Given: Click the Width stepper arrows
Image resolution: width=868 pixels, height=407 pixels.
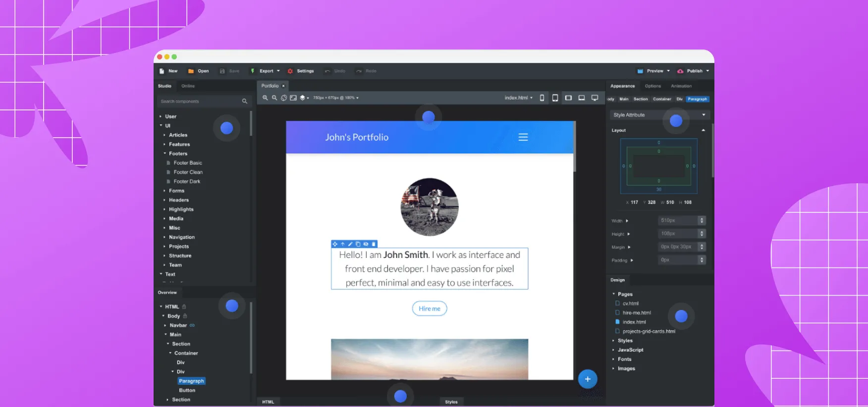Looking at the screenshot, I should point(702,220).
